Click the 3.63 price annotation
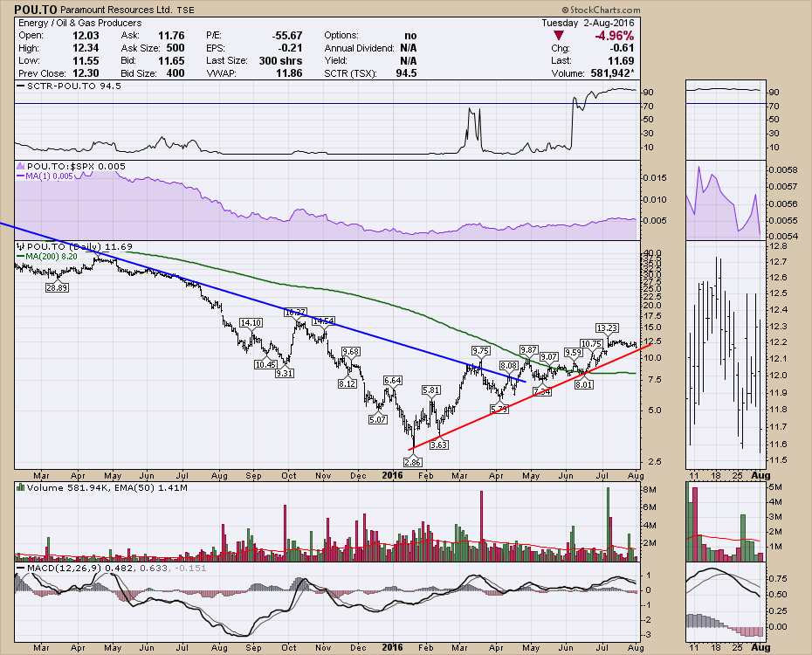This screenshot has height=655, width=812. (x=438, y=445)
